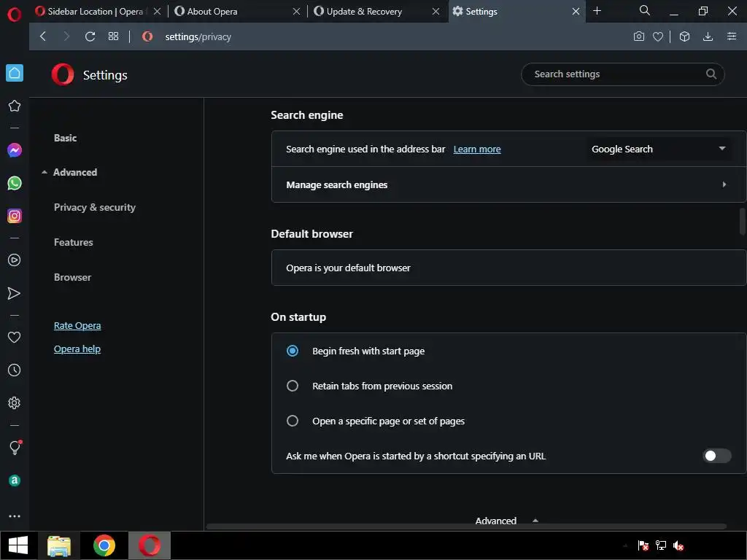Open Basic settings section

[x=65, y=138]
